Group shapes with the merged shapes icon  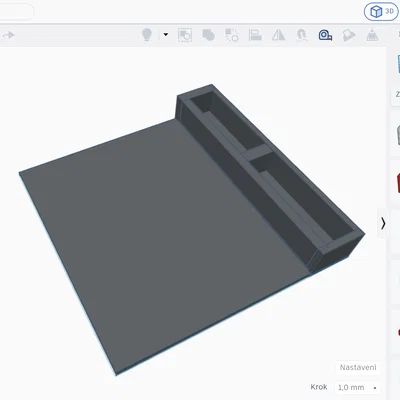pos(208,35)
